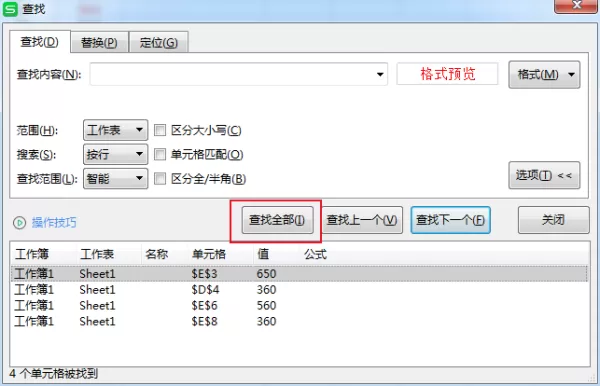The height and width of the screenshot is (386, 600).
Task: Click the 查找内容 input field
Action: (238, 74)
